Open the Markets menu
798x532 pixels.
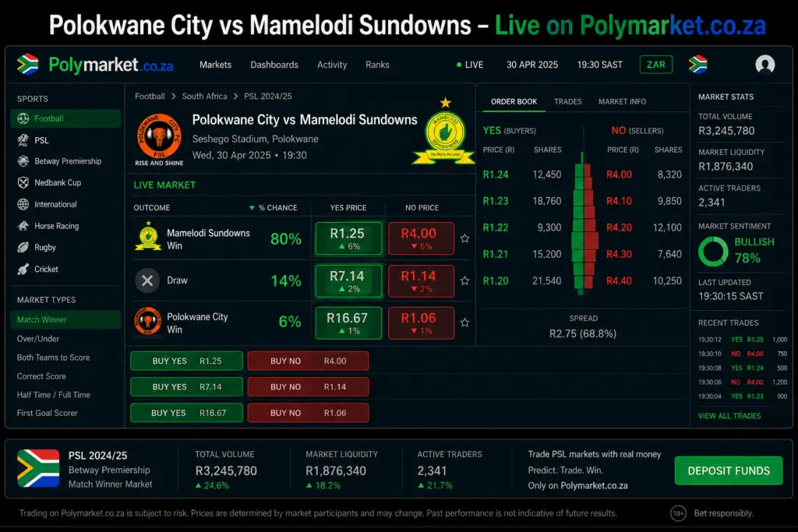pyautogui.click(x=215, y=65)
